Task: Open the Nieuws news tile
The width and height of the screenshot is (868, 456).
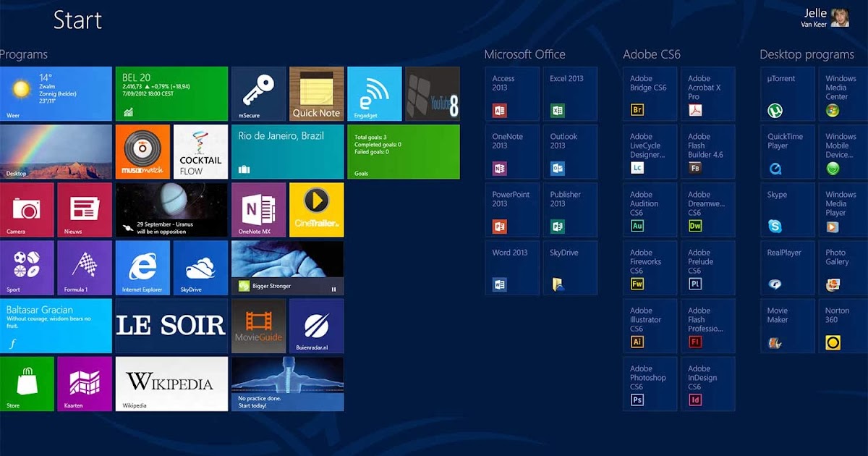Action: [x=85, y=210]
